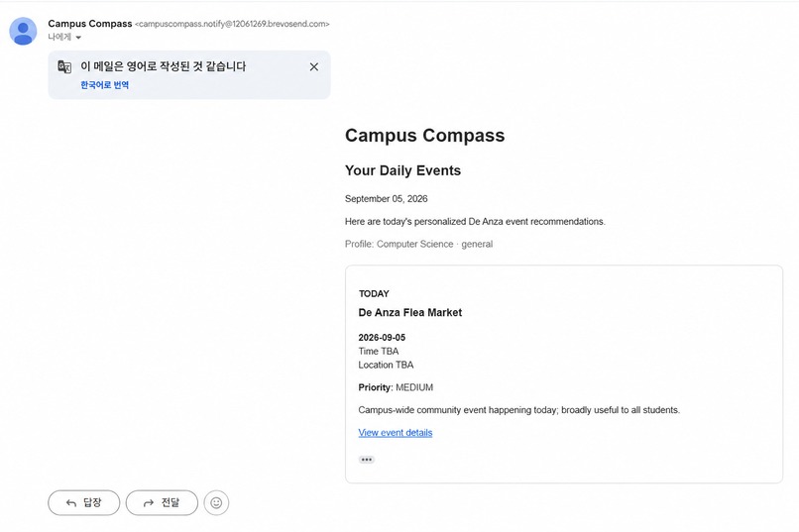
Task: Click the Priority: MEDIUM line
Action: 396,387
